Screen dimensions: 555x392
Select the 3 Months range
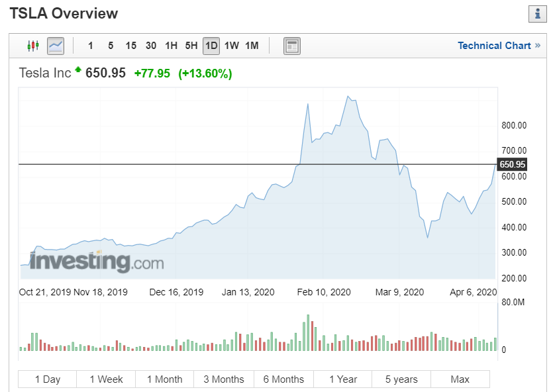coord(224,379)
